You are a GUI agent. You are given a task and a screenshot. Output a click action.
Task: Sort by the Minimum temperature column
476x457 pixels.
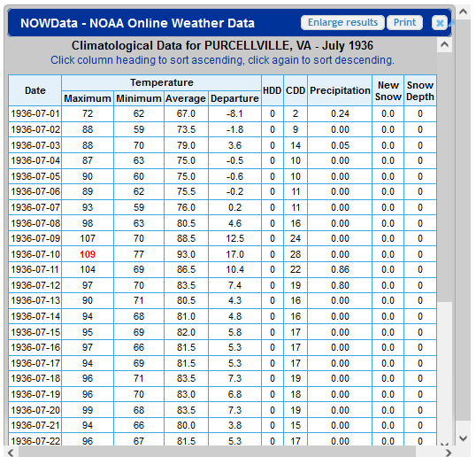point(139,98)
